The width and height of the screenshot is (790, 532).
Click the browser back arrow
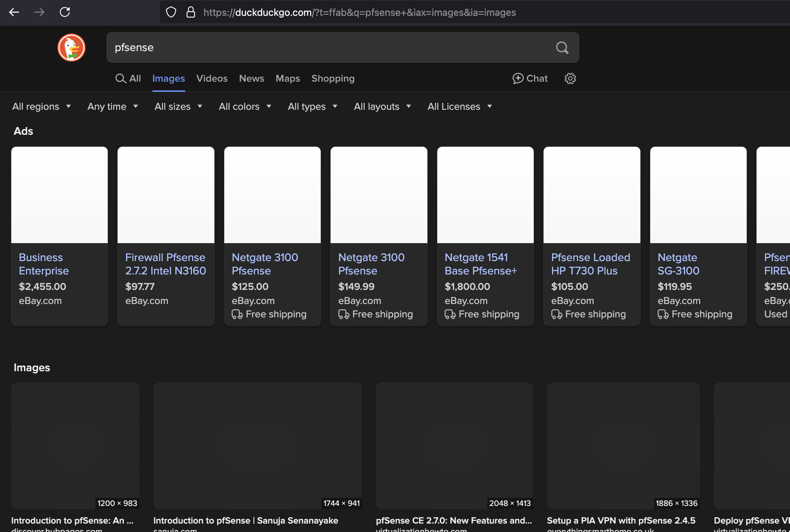coord(14,12)
